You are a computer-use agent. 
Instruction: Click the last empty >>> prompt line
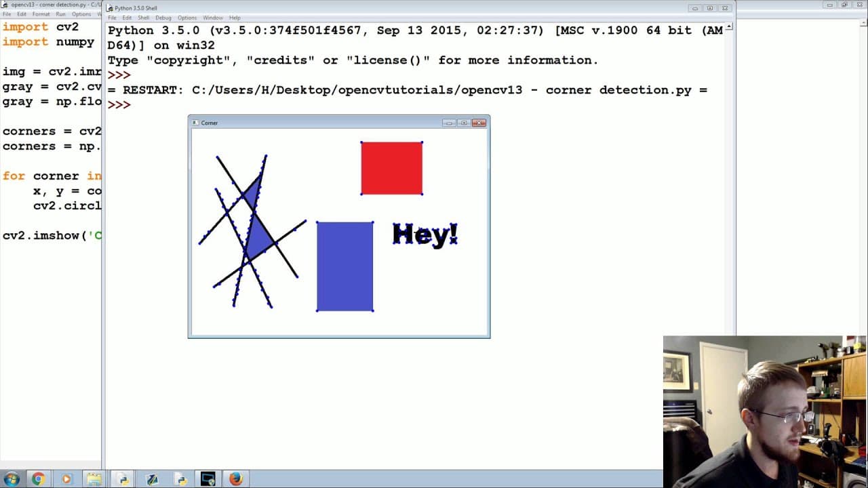coord(119,105)
